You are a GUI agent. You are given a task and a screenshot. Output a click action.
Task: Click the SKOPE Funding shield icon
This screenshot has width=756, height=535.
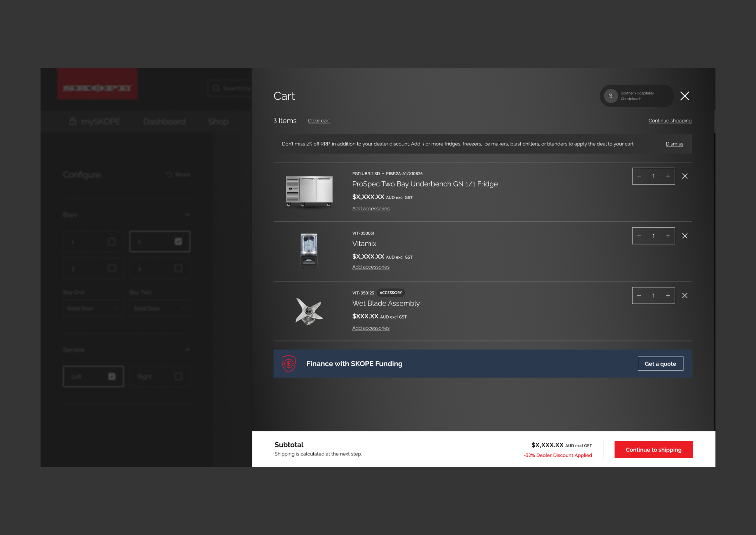click(x=288, y=364)
